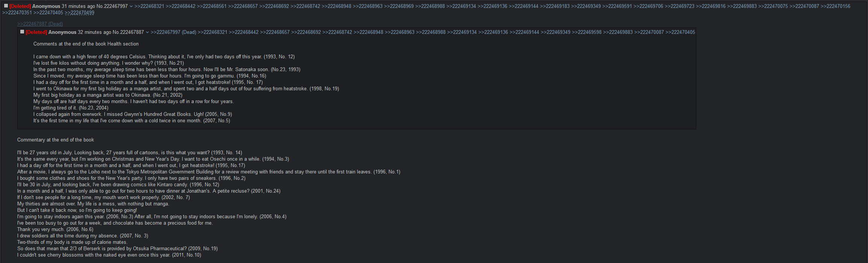Viewport: 868px width, 263px height.
Task: Follow reply link >>222469723
Action: point(679,6)
